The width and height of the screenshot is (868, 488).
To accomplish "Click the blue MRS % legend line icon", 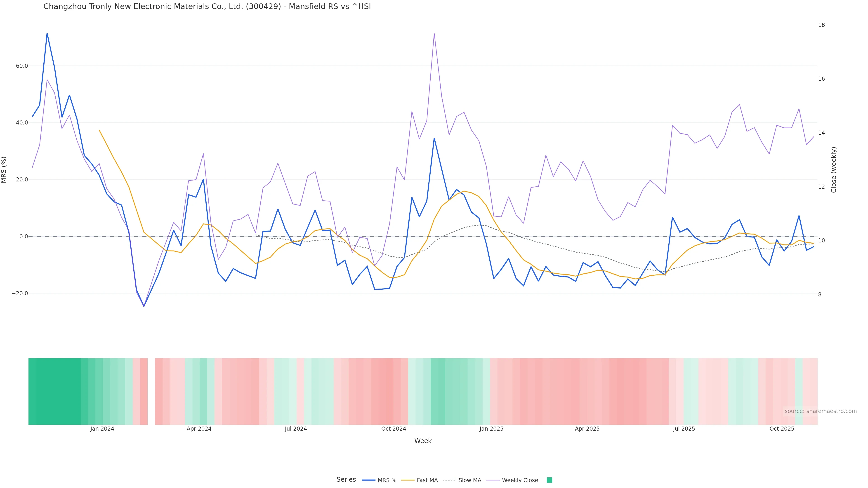I will point(369,480).
